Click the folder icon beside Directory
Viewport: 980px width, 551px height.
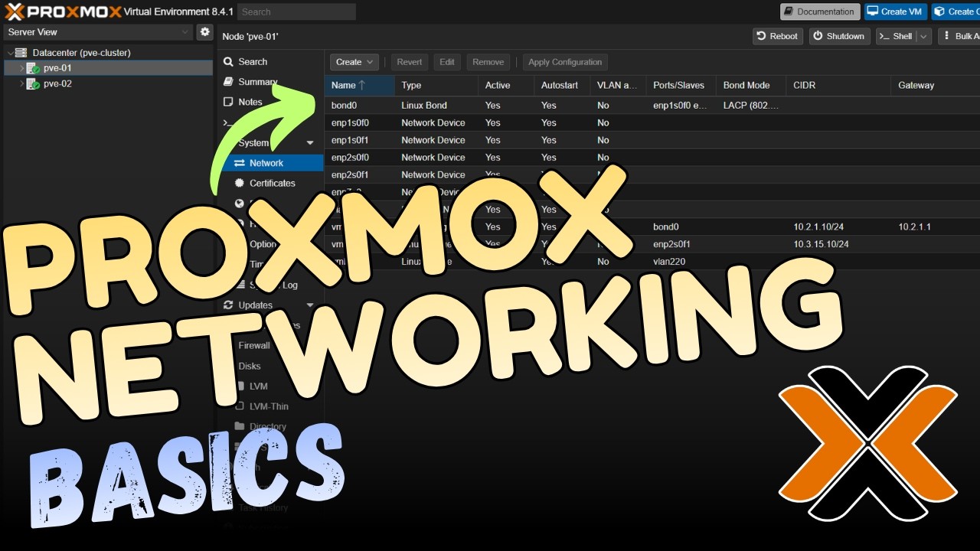tap(240, 426)
